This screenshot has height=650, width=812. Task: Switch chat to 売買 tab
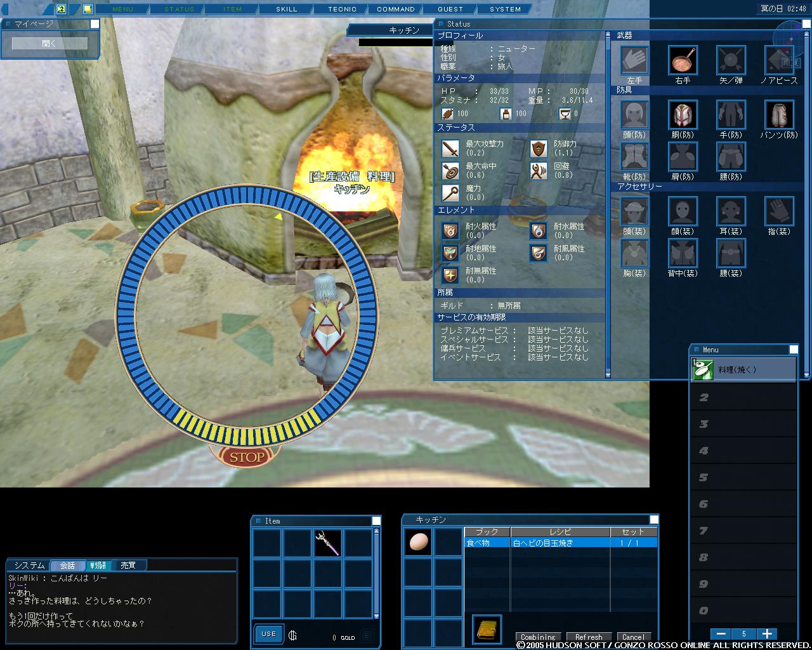coord(128,565)
